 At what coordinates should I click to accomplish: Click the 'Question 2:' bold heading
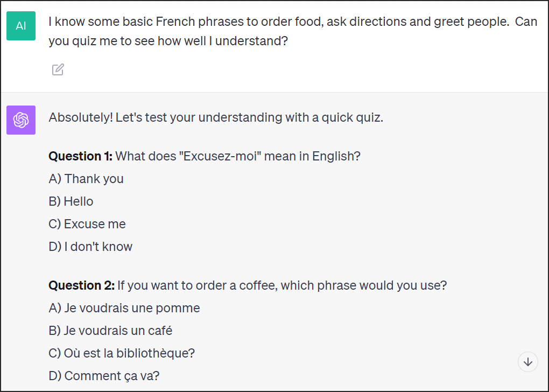pos(82,285)
